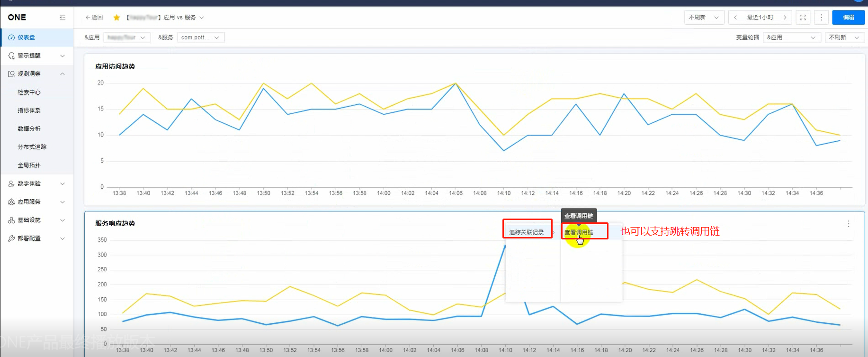Go to next time range arrow
The image size is (868, 357).
785,18
